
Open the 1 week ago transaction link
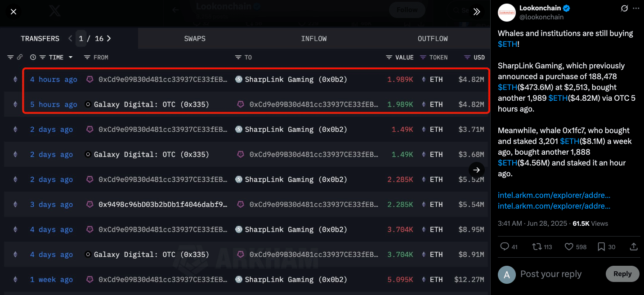[51, 280]
